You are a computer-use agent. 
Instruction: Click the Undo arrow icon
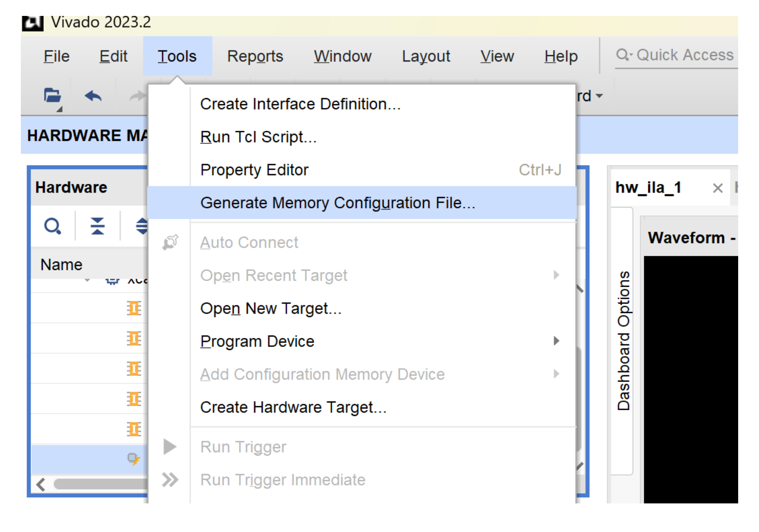93,96
